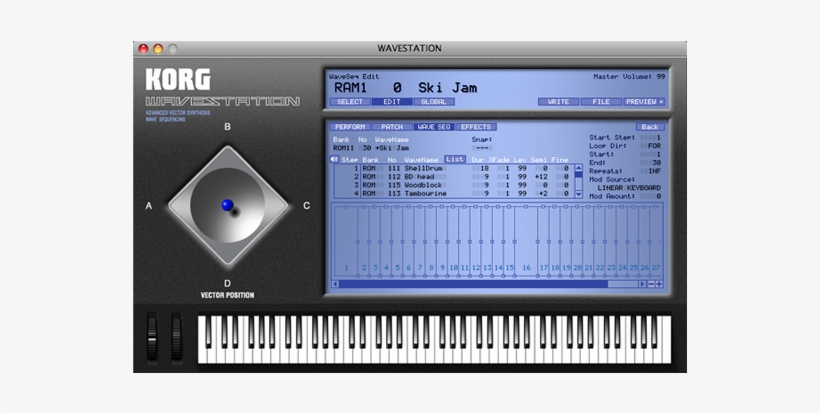820x413 pixels.
Task: Click the pitch bend wheel
Action: [x=152, y=337]
